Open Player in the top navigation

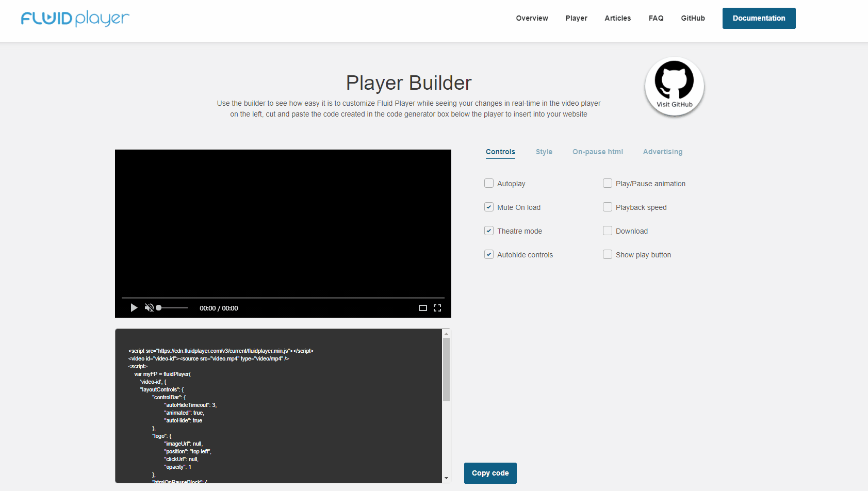coord(576,18)
